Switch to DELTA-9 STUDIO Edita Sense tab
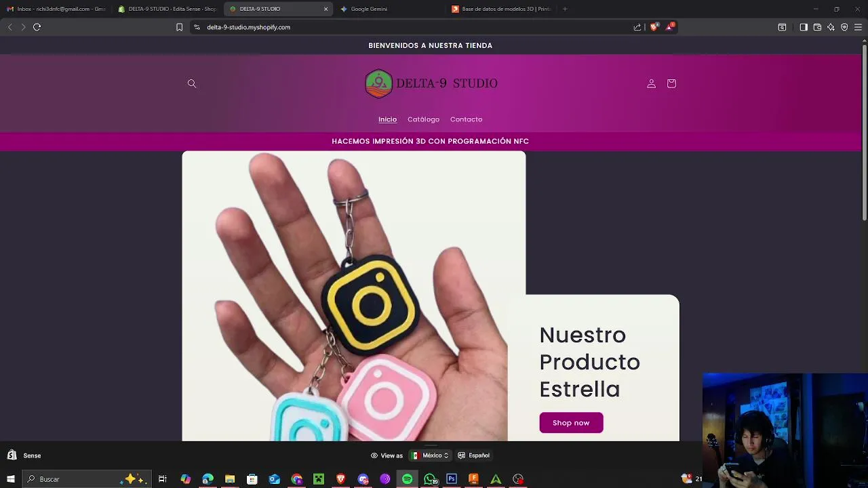 (x=167, y=9)
